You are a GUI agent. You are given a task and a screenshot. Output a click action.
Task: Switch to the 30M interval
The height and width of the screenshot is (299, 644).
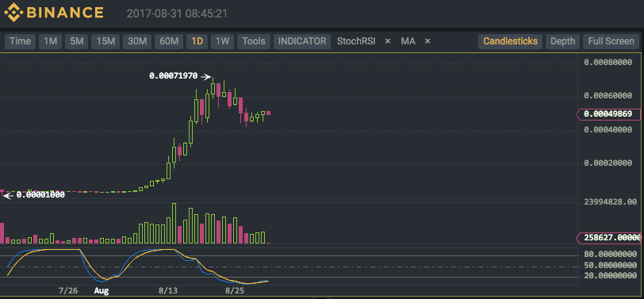(x=137, y=41)
